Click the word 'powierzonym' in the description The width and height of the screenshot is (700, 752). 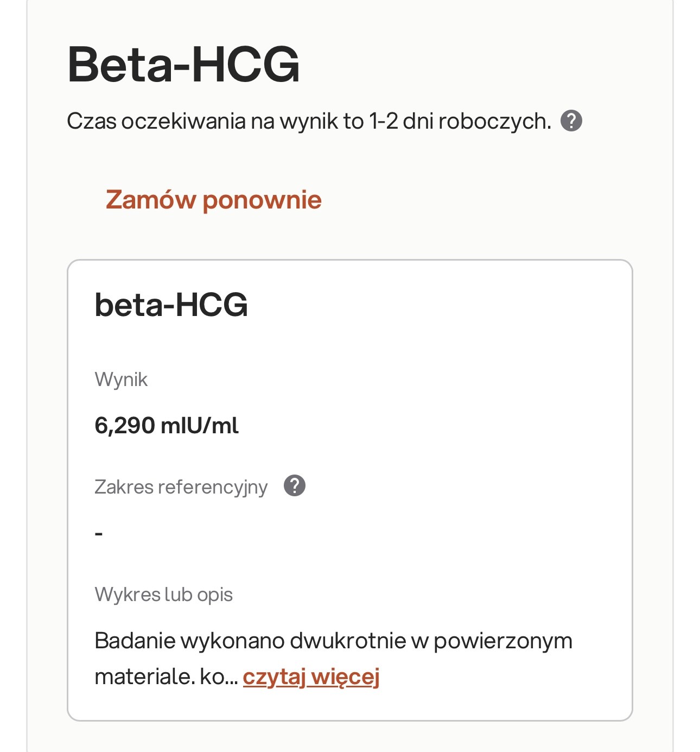[x=503, y=641]
